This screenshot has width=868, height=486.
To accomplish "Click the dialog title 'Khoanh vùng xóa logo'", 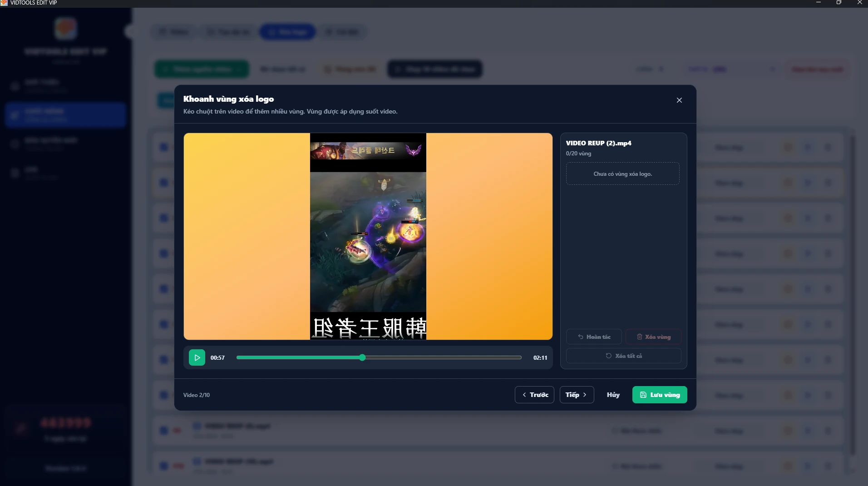I will pos(228,99).
